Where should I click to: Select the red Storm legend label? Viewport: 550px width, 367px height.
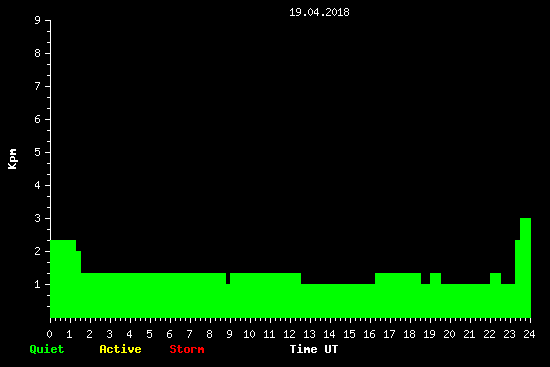click(x=187, y=349)
